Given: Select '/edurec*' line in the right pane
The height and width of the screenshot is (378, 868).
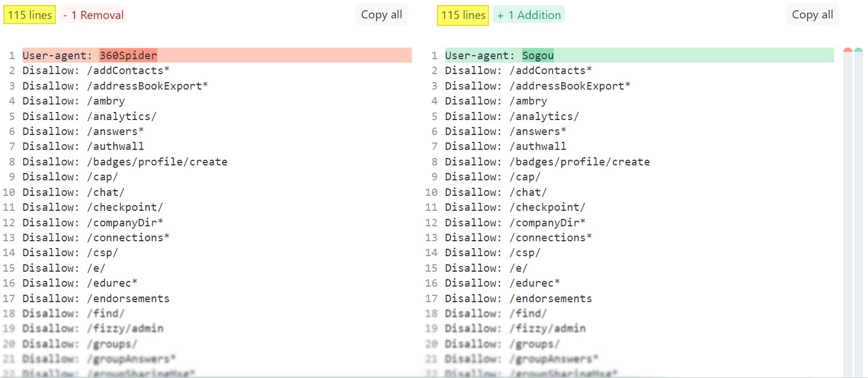Looking at the screenshot, I should click(503, 283).
